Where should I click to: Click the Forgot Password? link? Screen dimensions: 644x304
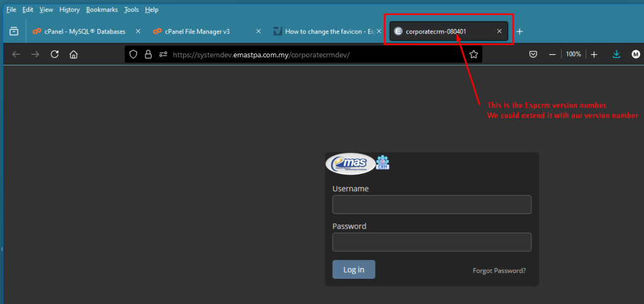pyautogui.click(x=499, y=271)
